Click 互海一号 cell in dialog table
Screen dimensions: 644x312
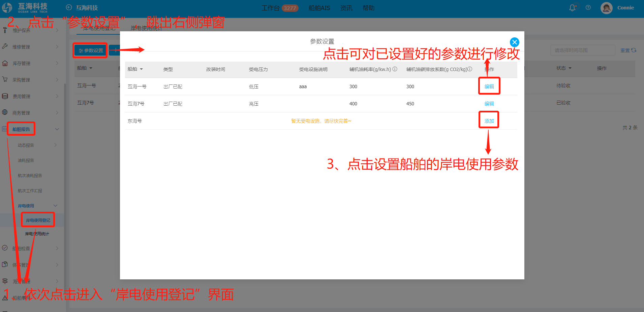point(137,86)
